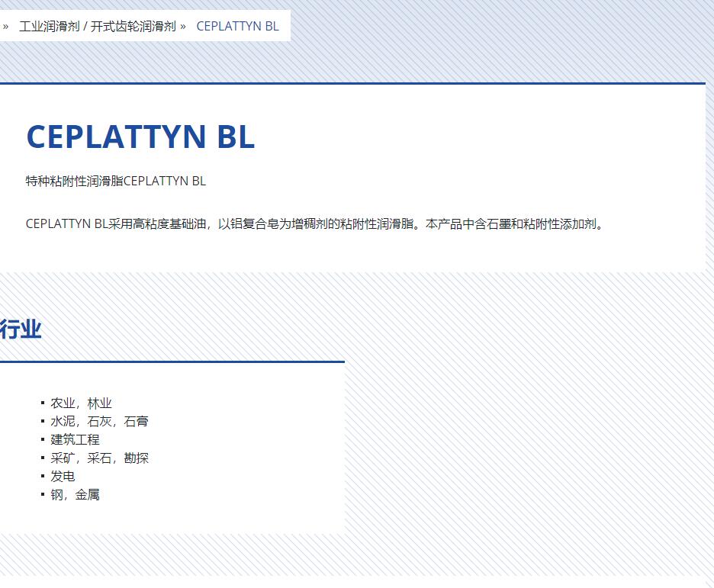Click the CEPLATTYN BL breadcrumb item

coord(237,27)
